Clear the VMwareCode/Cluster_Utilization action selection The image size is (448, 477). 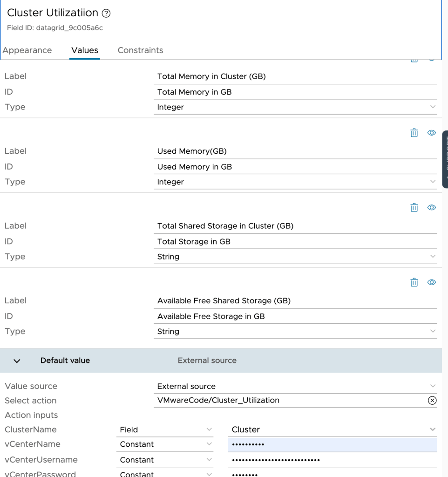(432, 401)
